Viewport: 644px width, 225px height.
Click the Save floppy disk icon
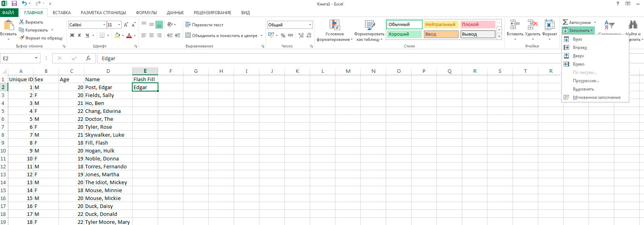pyautogui.click(x=14, y=4)
